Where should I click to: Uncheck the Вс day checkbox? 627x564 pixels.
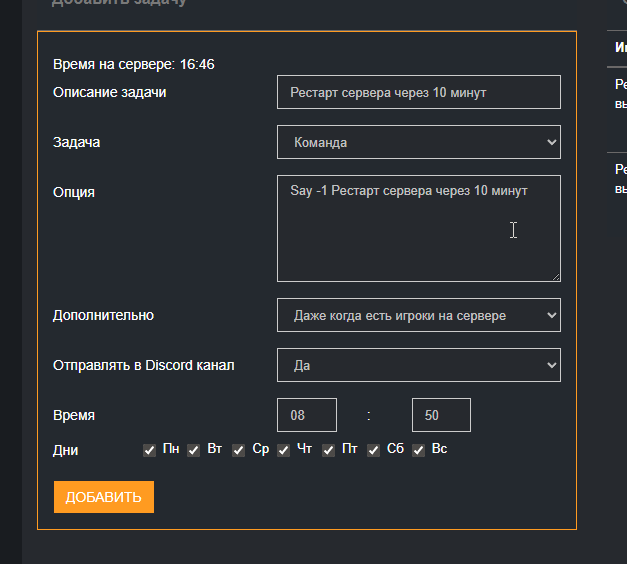pyautogui.click(x=419, y=450)
